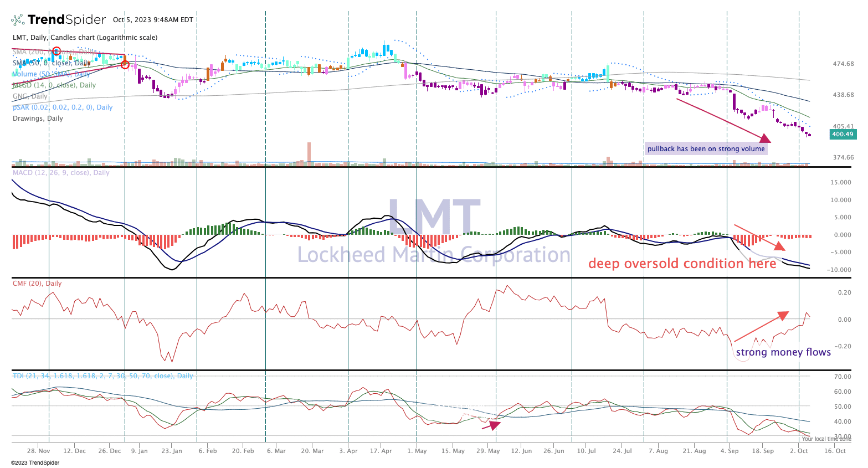
Task: Select the 16. Oct date label
Action: click(x=835, y=451)
